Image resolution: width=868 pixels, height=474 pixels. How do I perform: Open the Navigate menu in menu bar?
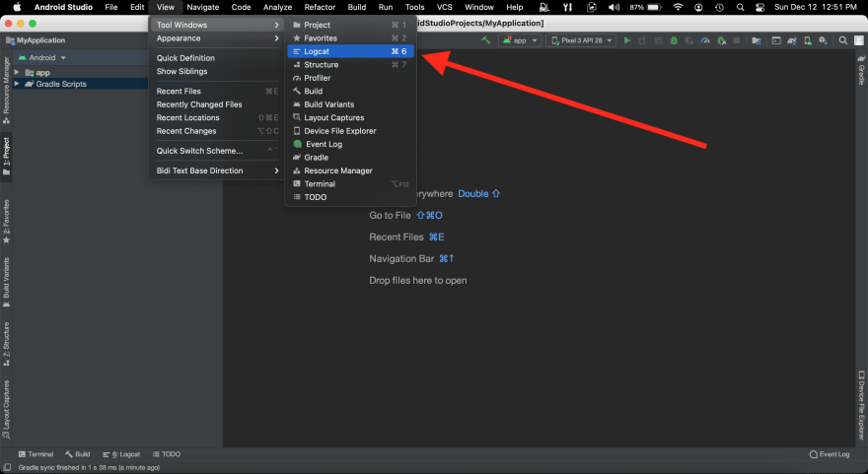[202, 7]
